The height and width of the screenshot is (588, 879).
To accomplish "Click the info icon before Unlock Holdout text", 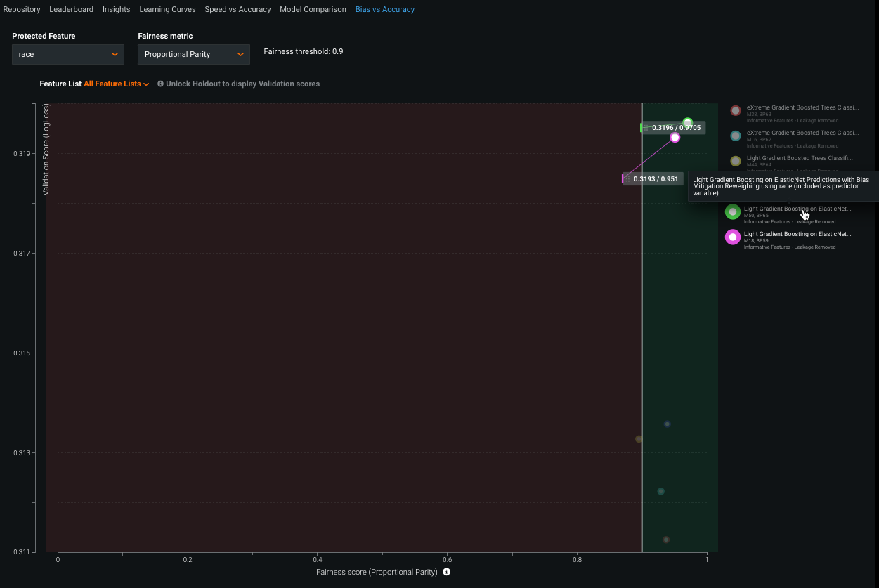I will [160, 84].
